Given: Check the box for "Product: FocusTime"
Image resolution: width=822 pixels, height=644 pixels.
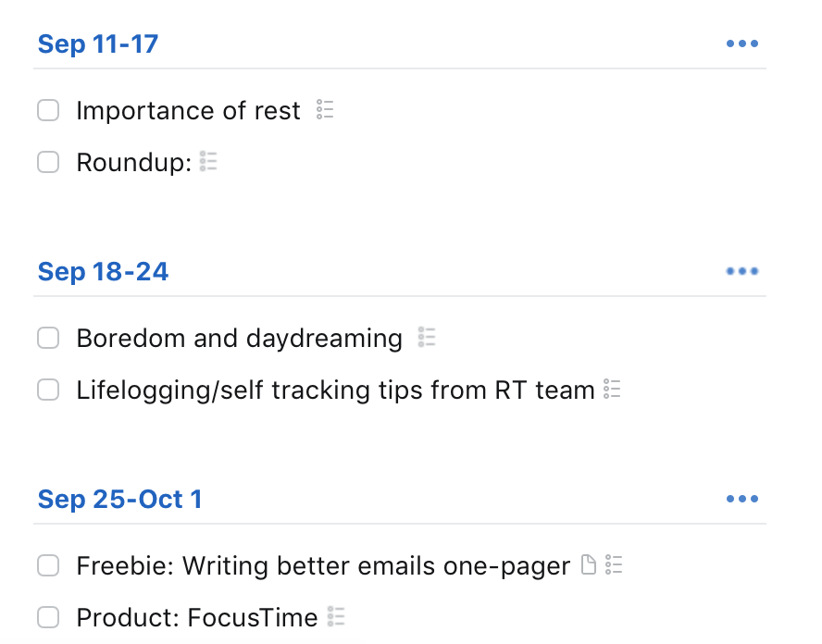Looking at the screenshot, I should 48,616.
